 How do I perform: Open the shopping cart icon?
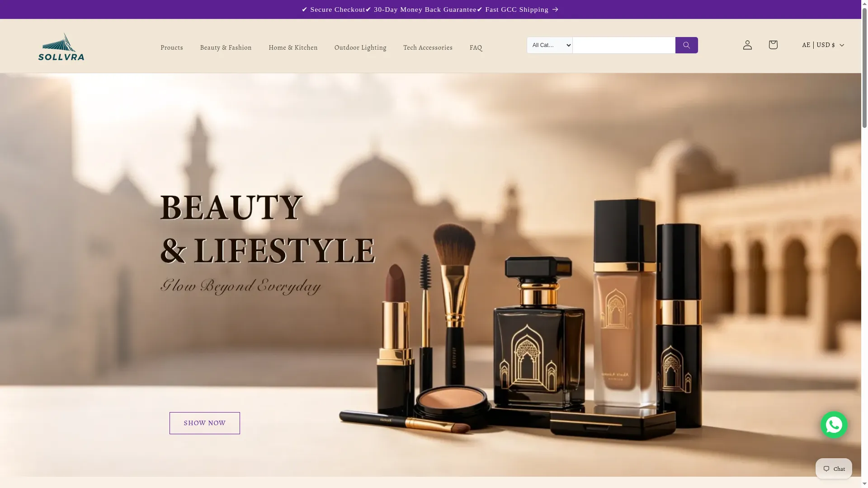click(773, 45)
